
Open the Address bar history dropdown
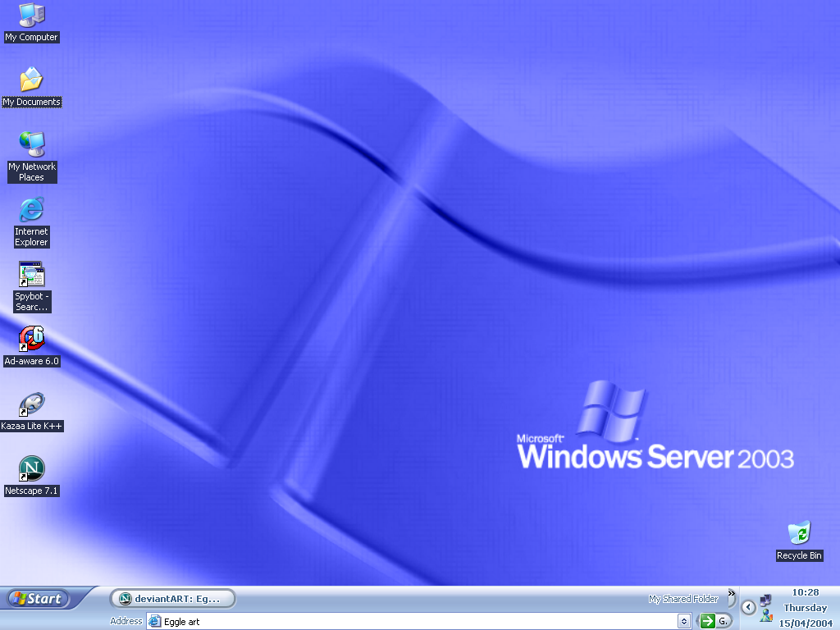coord(685,621)
